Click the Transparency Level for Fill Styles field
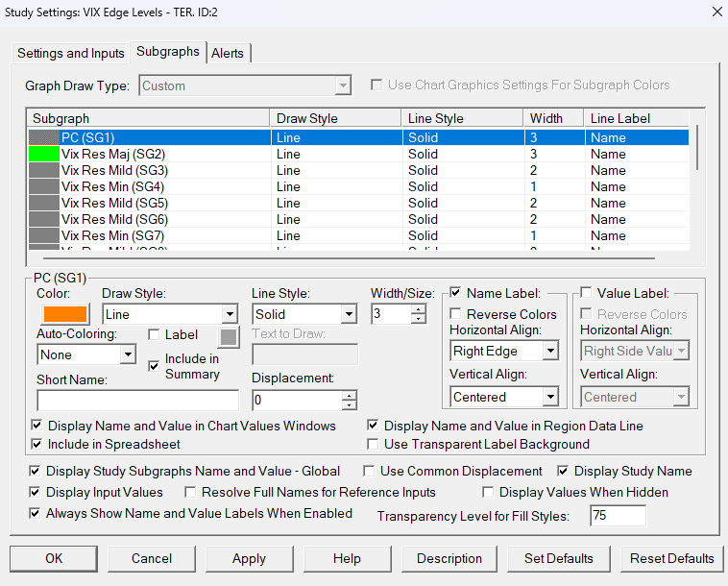Screen dimensions: 728x586 pyautogui.click(x=618, y=516)
